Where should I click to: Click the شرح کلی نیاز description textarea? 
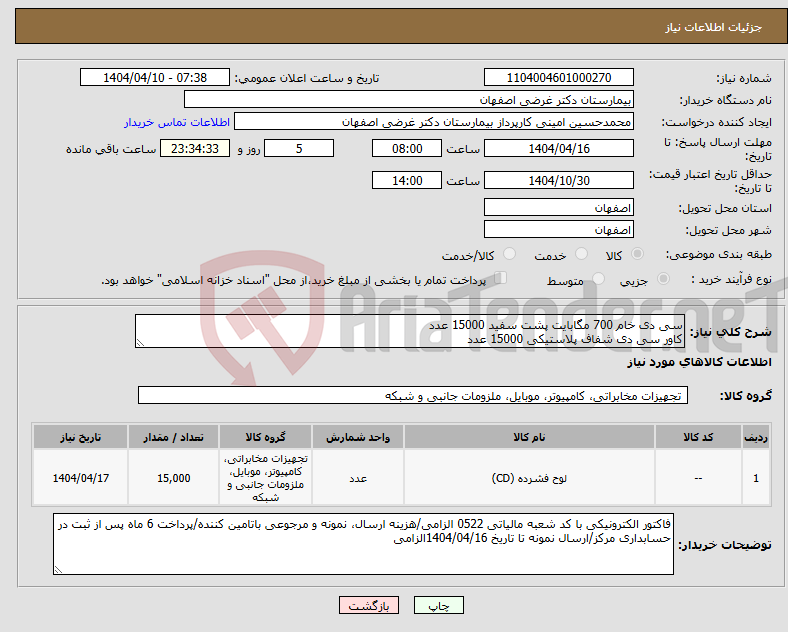pos(410,331)
